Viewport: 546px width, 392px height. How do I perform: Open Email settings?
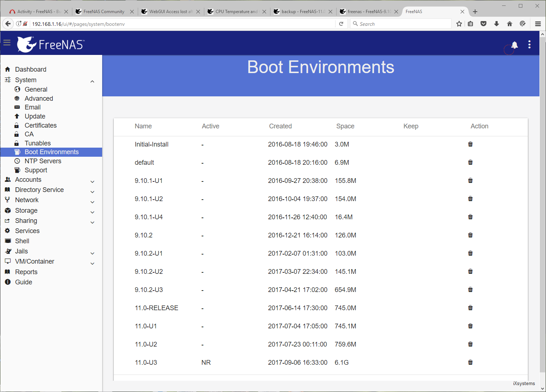[x=33, y=107]
